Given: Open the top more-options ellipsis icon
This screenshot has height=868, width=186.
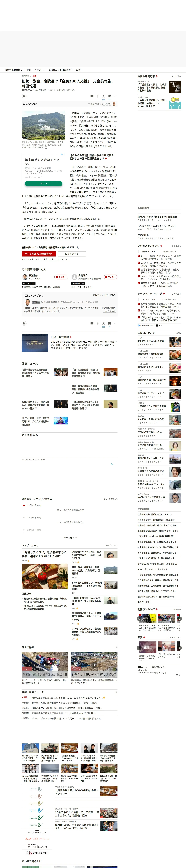Looking at the screenshot, I should point(115,96).
